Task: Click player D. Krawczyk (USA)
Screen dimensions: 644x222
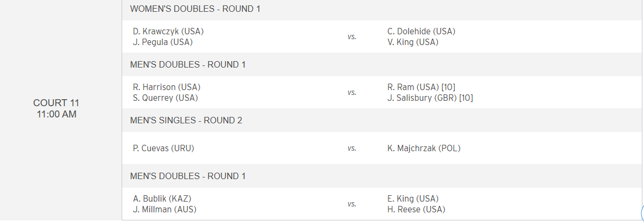Action: pyautogui.click(x=168, y=31)
